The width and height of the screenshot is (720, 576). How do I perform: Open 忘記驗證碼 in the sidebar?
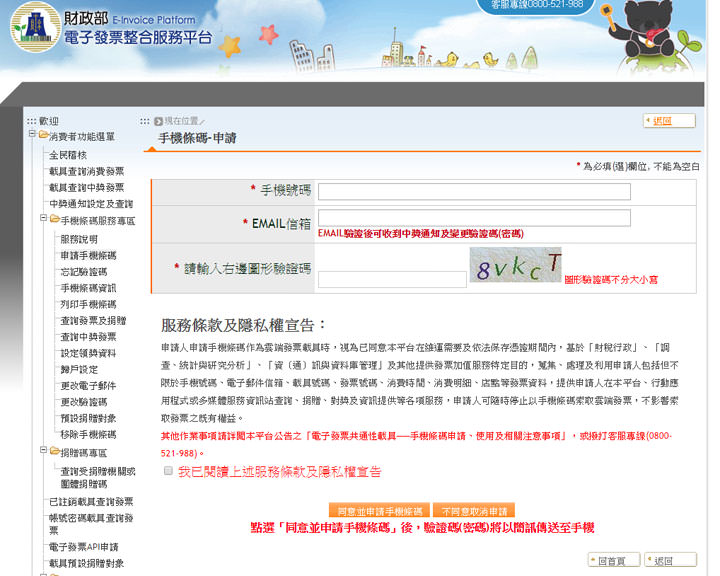(x=83, y=271)
